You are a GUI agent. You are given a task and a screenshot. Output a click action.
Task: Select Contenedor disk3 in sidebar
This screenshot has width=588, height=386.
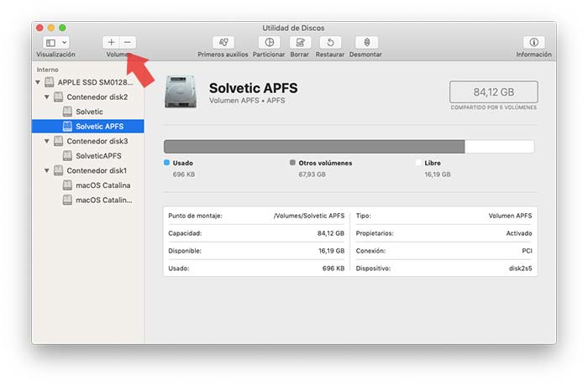click(88, 141)
